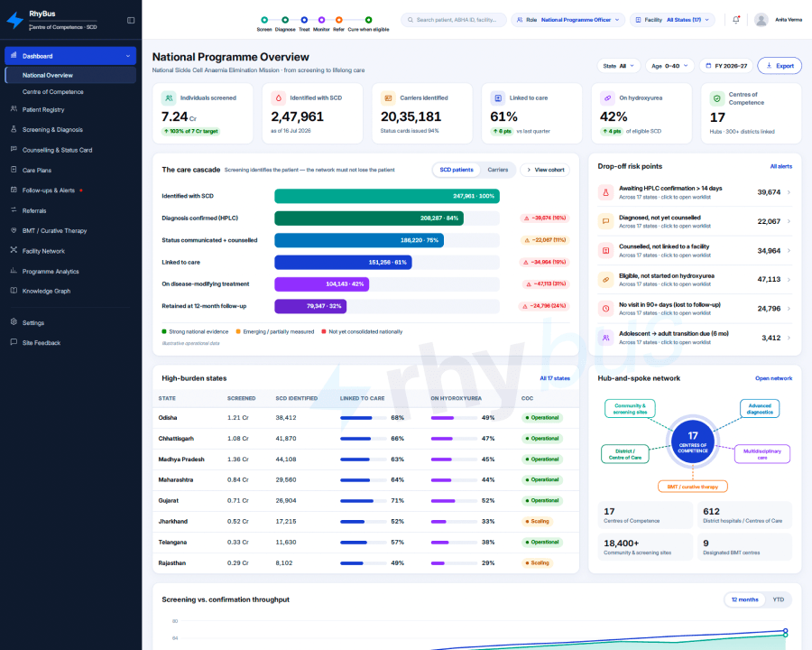Open the FY 2026-27 date picker
This screenshot has width=812, height=650.
coord(726,66)
